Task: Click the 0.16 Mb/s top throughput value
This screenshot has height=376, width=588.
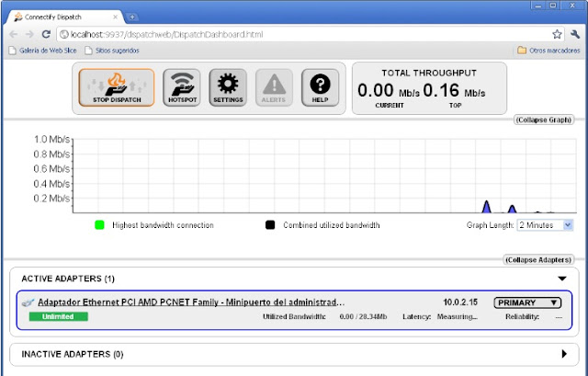Action: [454, 90]
